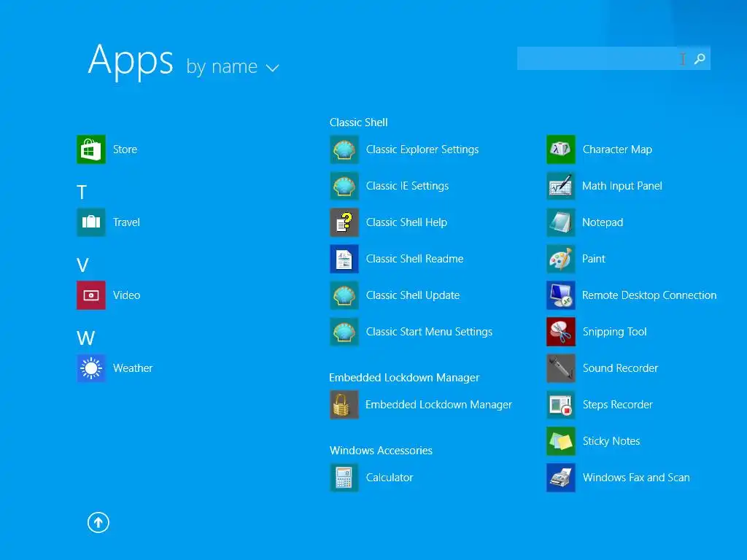Click 'Classic Start Menu Settings' text
The height and width of the screenshot is (560, 747).
429,332
